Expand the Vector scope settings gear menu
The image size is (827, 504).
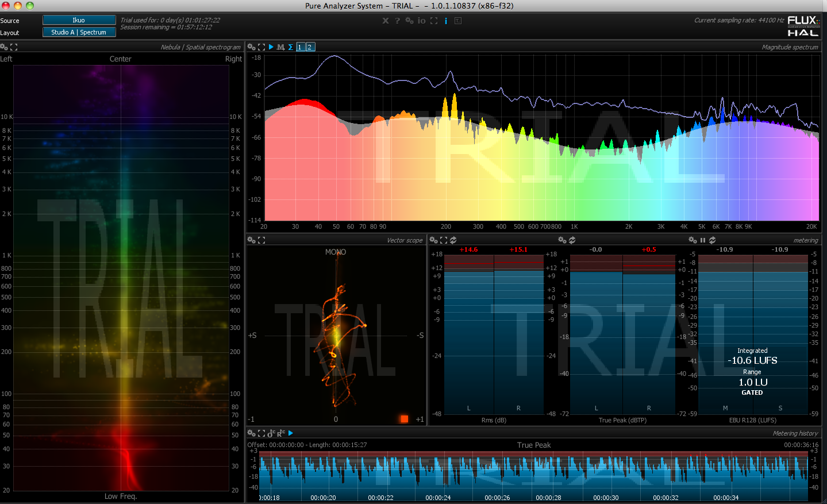[251, 240]
